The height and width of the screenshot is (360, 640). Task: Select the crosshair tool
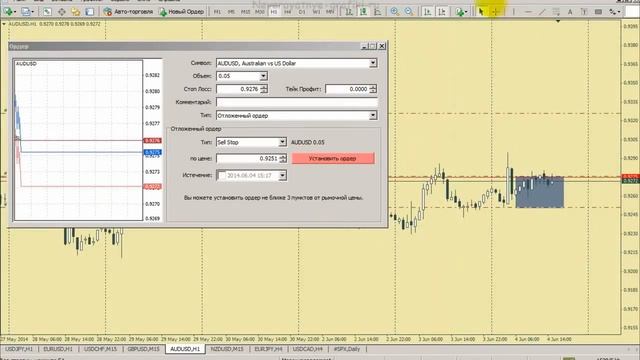point(496,12)
